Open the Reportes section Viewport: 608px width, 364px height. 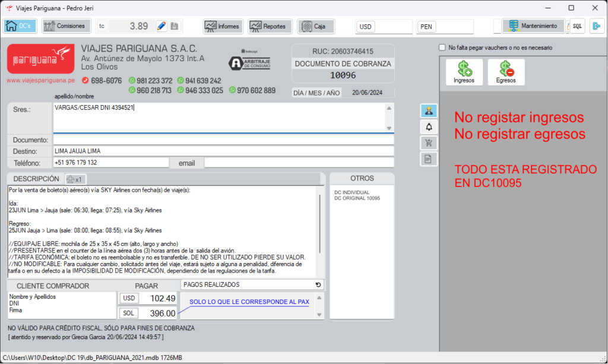click(270, 26)
